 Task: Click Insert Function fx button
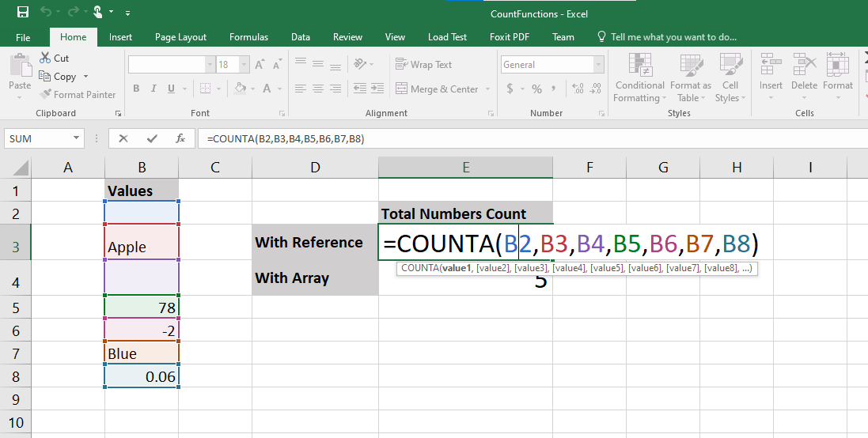(180, 139)
